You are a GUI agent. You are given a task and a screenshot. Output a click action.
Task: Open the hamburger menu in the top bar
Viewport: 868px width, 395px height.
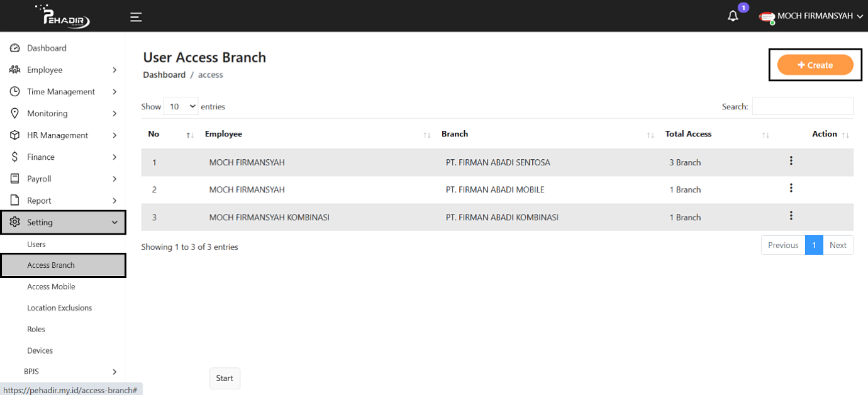[x=136, y=17]
